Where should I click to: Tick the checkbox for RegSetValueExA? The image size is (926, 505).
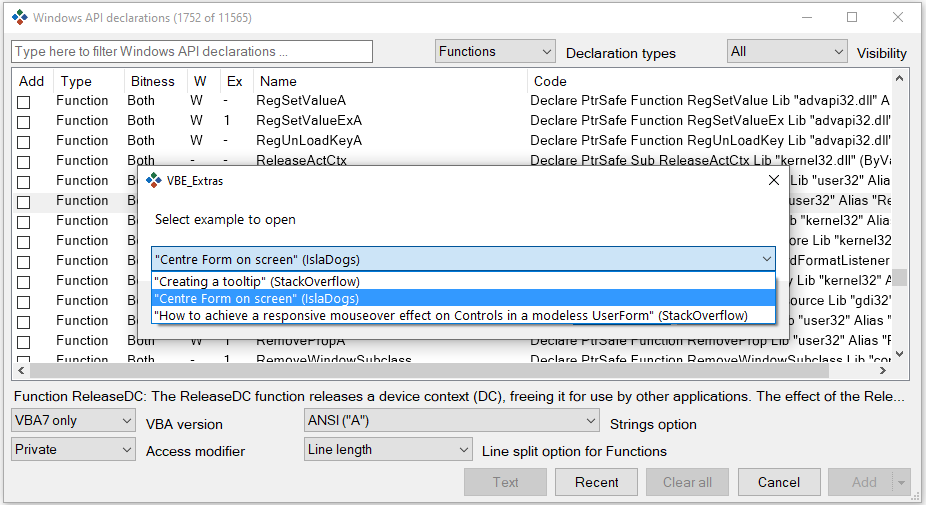(24, 122)
